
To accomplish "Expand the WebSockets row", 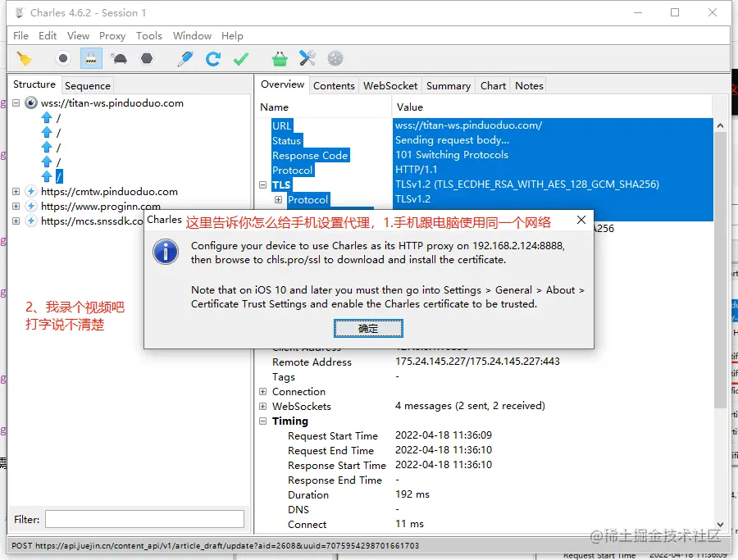I will pyautogui.click(x=263, y=406).
